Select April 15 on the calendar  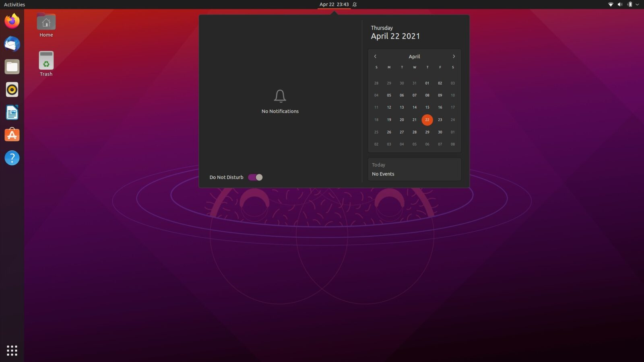pos(427,107)
